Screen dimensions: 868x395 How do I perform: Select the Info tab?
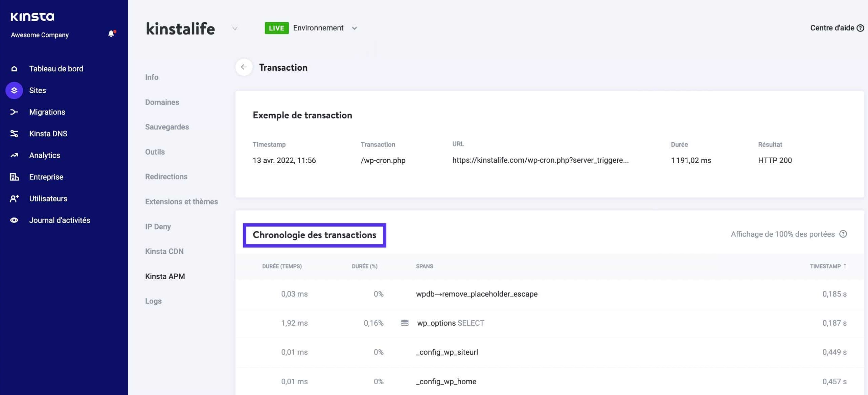pos(152,77)
